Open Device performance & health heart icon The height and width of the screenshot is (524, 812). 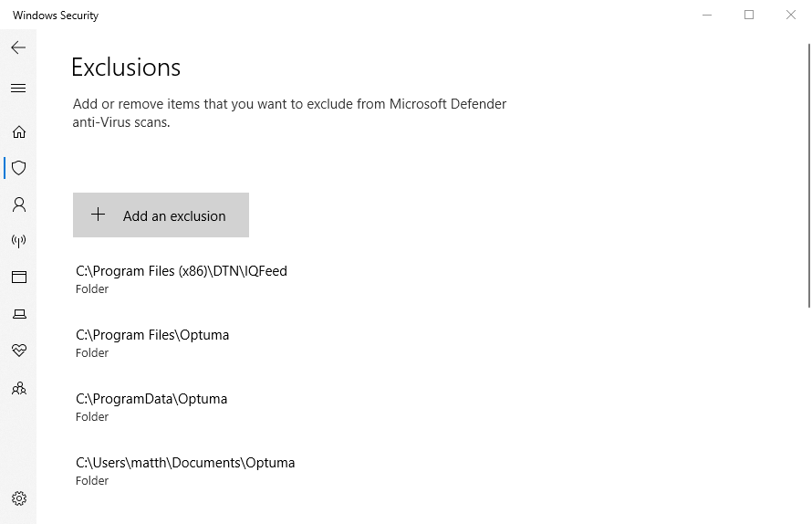coord(18,351)
